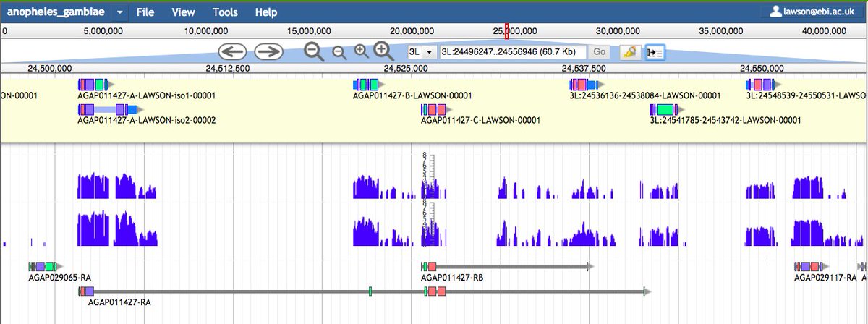Click label AGAP011427-A-LAWSON-iso2-00002
The height and width of the screenshot is (324, 868).
146,121
